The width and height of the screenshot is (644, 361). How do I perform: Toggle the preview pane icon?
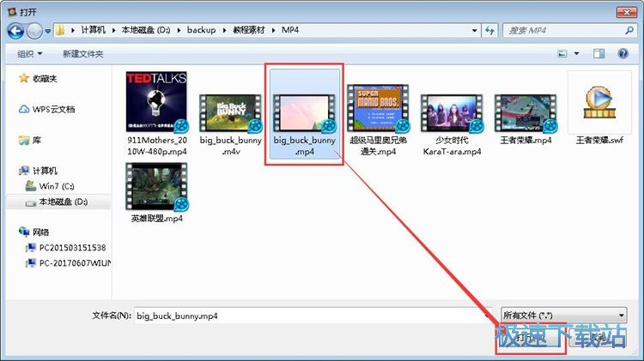coord(598,54)
